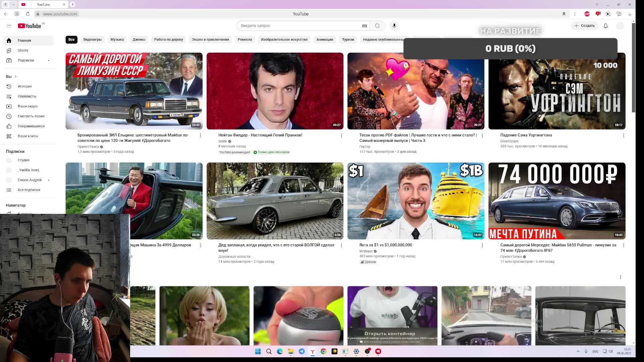The image size is (644, 362).
Task: Select the Музыка filter chip
Action: tap(117, 40)
